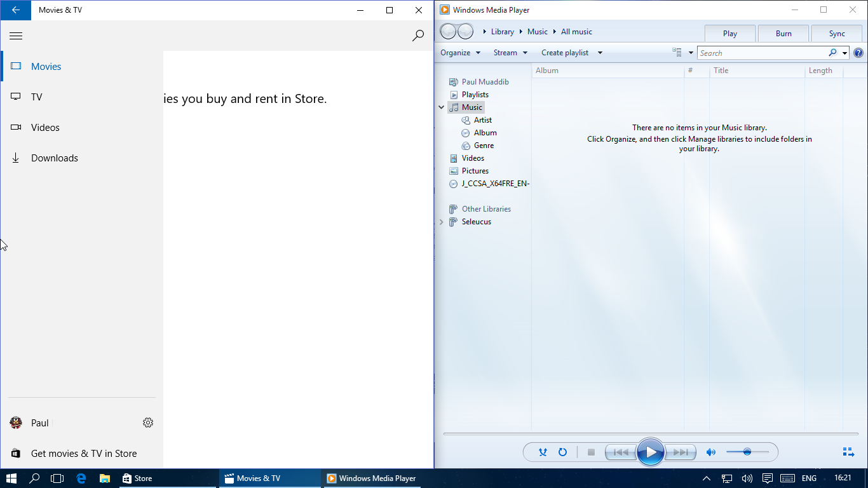This screenshot has width=868, height=488.
Task: Open the Organize dropdown menu
Action: (461, 53)
